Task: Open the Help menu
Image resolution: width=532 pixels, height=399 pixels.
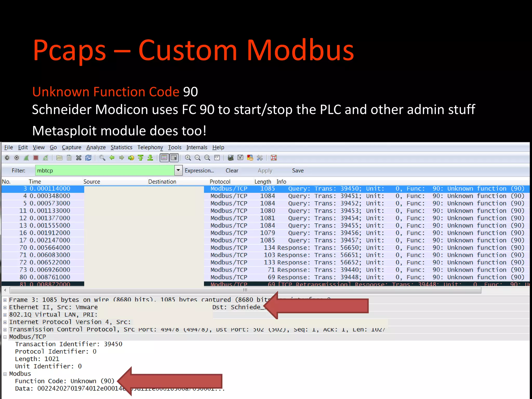Action: tap(218, 147)
